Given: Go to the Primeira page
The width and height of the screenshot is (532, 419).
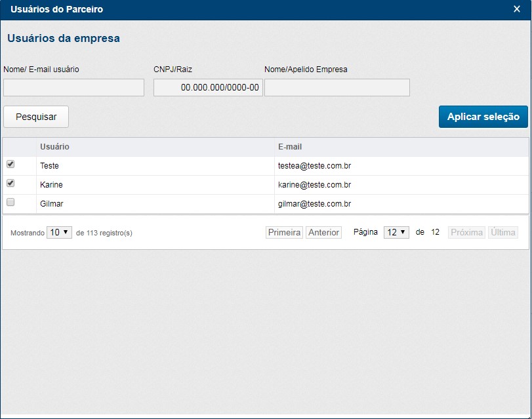Looking at the screenshot, I should [284, 233].
